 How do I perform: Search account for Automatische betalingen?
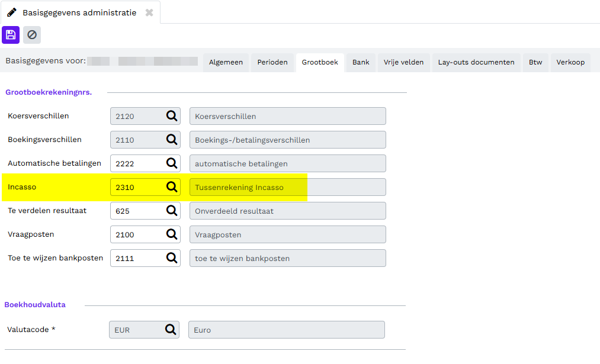point(172,163)
